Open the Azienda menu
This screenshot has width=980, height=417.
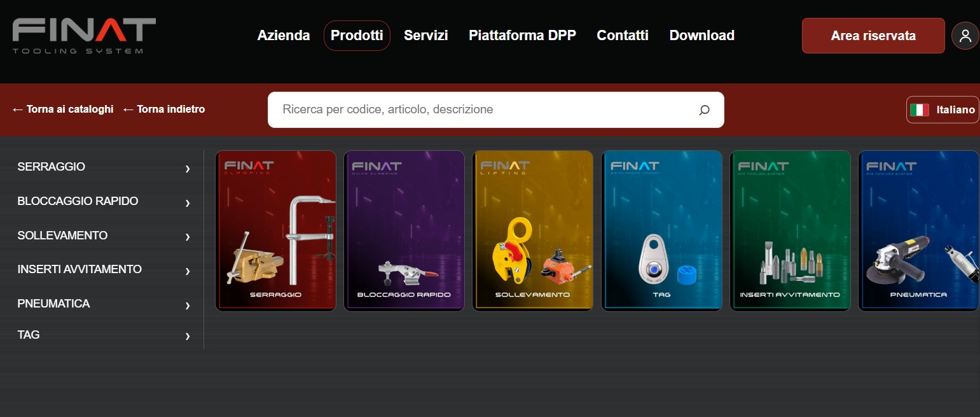point(284,36)
